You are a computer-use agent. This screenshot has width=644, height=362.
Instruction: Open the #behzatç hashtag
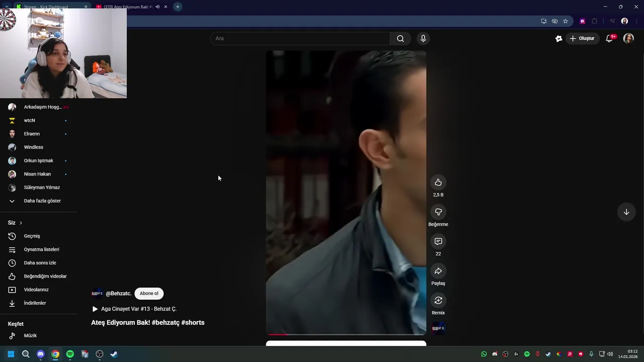click(166, 323)
